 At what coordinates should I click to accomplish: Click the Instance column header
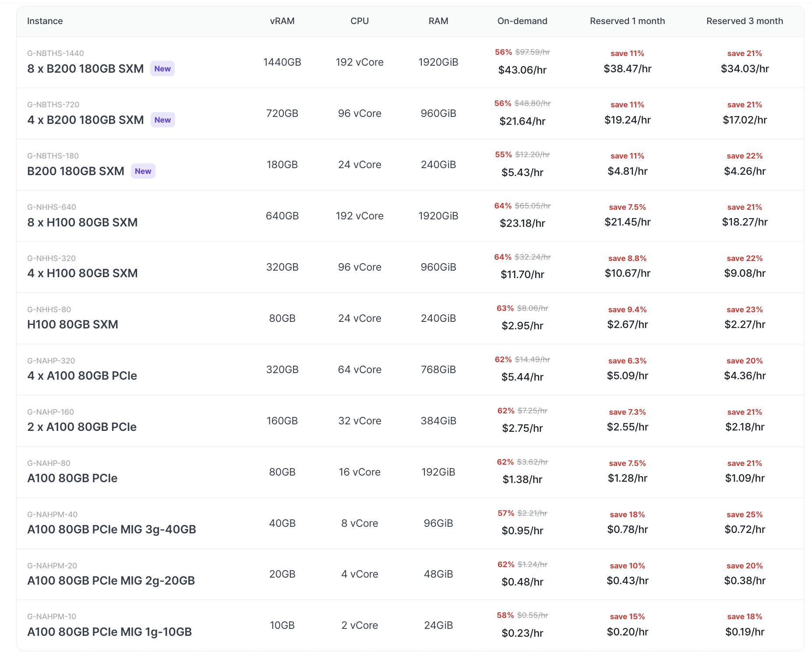[x=45, y=21]
